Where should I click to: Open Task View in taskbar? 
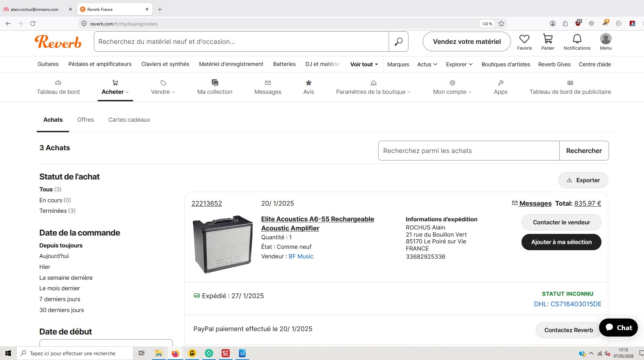pos(142,354)
